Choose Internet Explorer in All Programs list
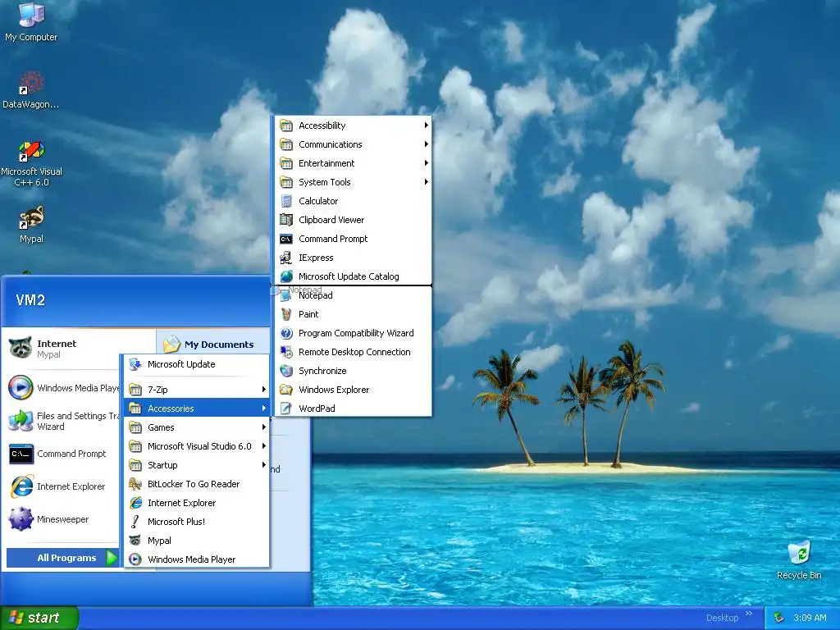840x630 pixels. click(197, 503)
